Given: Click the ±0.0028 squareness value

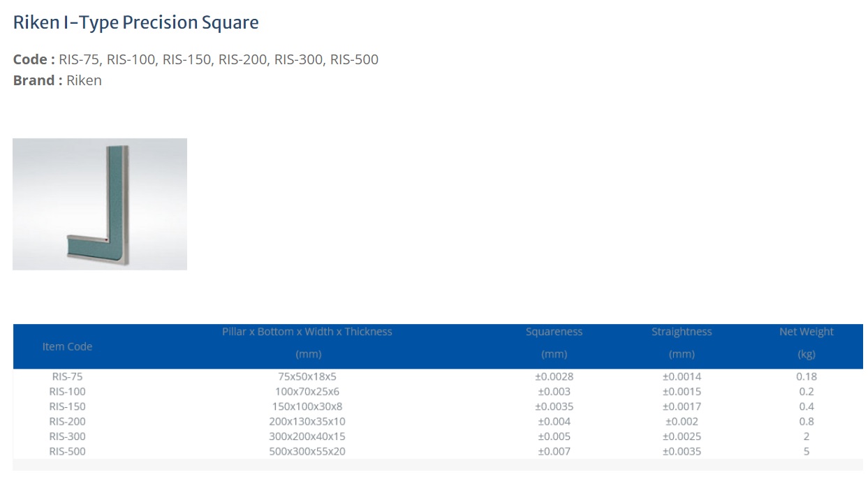Looking at the screenshot, I should [554, 376].
